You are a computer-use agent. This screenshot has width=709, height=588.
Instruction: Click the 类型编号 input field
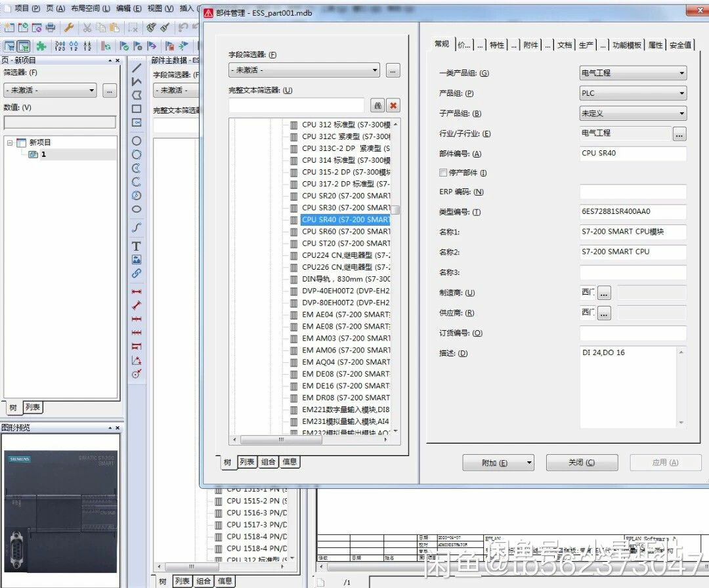[633, 212]
